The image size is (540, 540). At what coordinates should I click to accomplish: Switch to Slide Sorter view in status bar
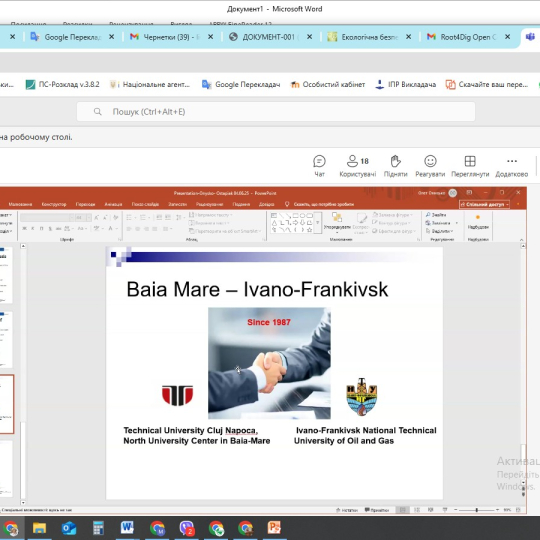pyautogui.click(x=417, y=510)
